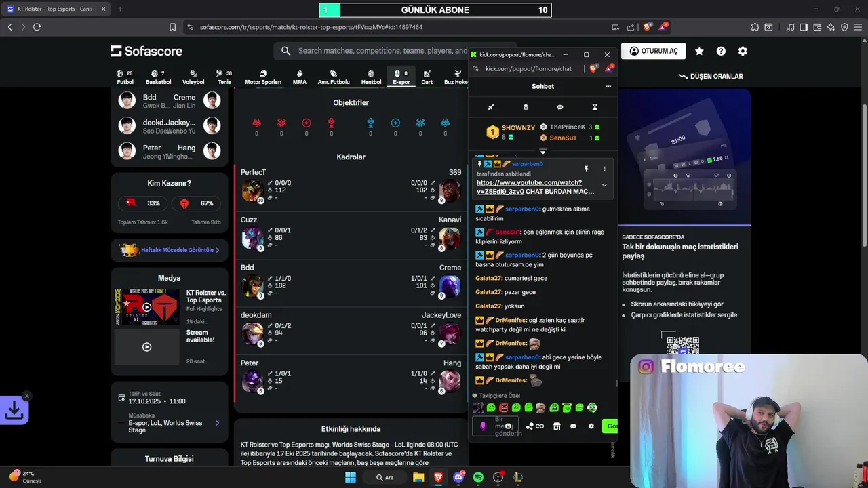Click the sword icon in chat toolbar
Image resolution: width=868 pixels, height=488 pixels.
pyautogui.click(x=491, y=107)
